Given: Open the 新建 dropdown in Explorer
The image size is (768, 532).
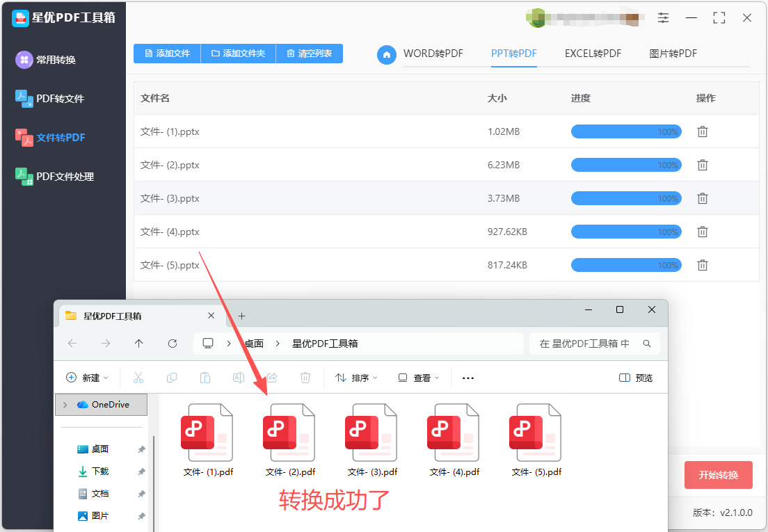Looking at the screenshot, I should click(x=87, y=378).
